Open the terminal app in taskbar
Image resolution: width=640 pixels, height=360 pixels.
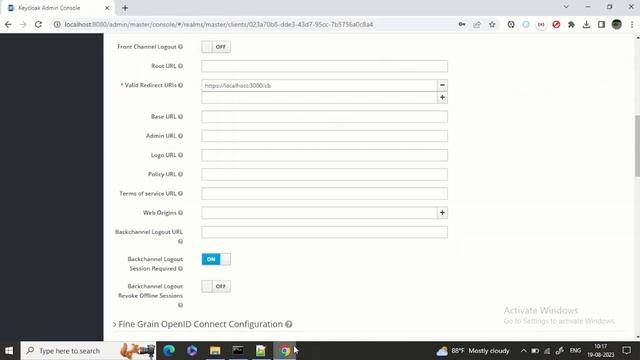tap(238, 351)
